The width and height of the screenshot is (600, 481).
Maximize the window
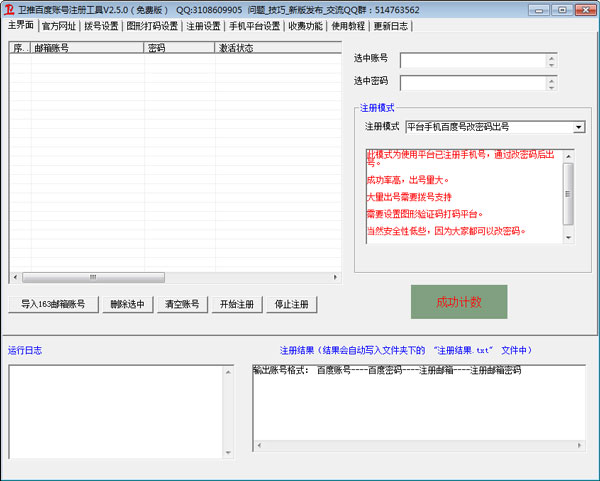coord(562,10)
